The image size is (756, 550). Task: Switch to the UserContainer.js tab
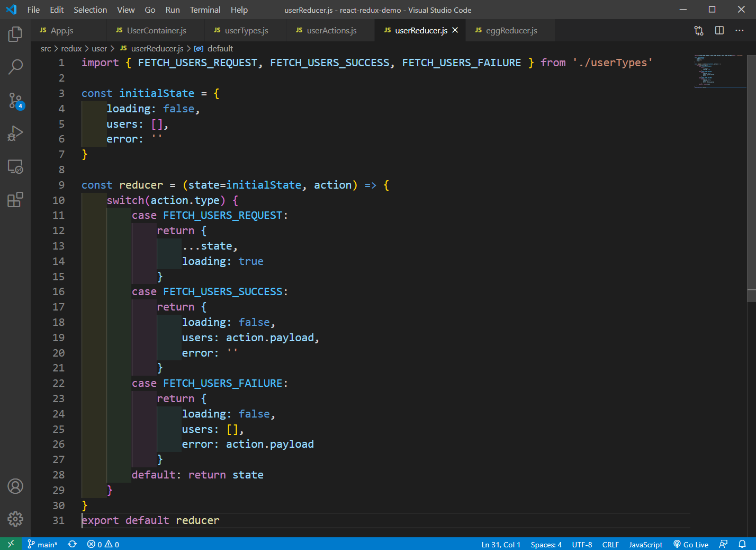click(156, 31)
